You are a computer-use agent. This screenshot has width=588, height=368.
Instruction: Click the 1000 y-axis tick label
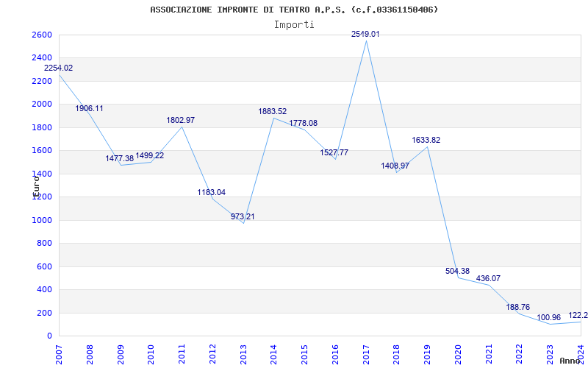pos(42,220)
